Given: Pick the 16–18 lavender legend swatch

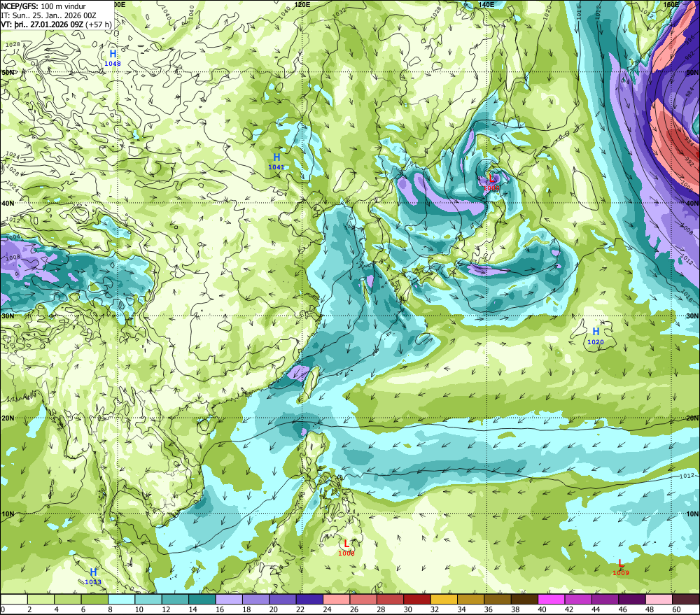Looking at the screenshot, I should (229, 599).
